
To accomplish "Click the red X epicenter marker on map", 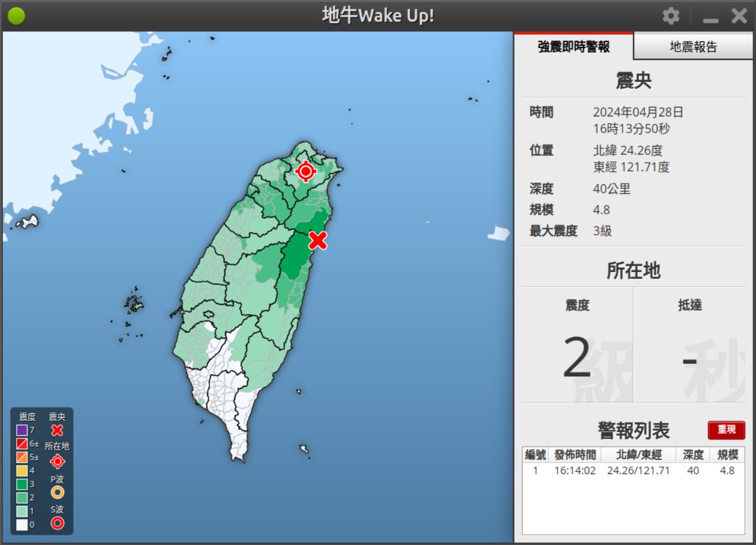I will pos(318,241).
